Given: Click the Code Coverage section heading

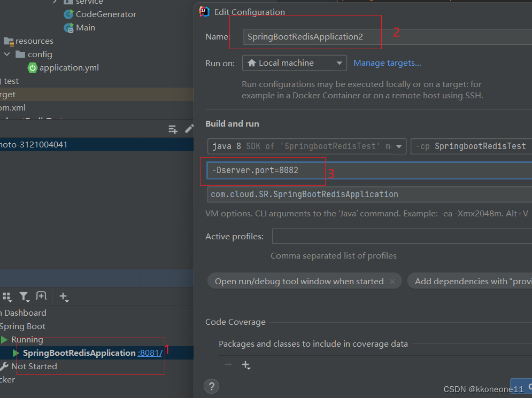Looking at the screenshot, I should [235, 322].
